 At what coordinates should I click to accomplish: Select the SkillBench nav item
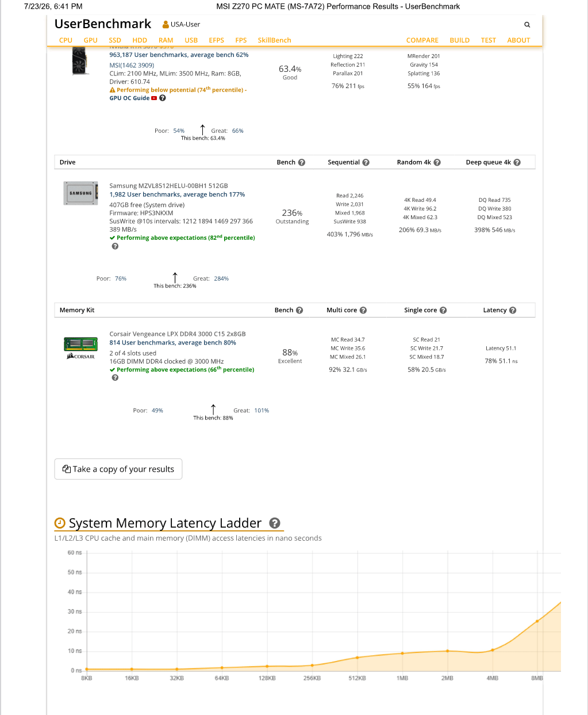pos(274,40)
